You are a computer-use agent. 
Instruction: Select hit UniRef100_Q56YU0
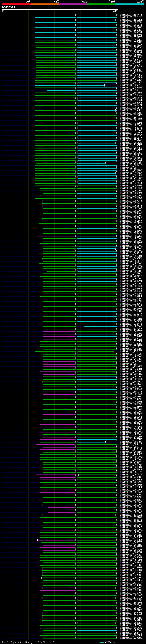tap(131, 42)
